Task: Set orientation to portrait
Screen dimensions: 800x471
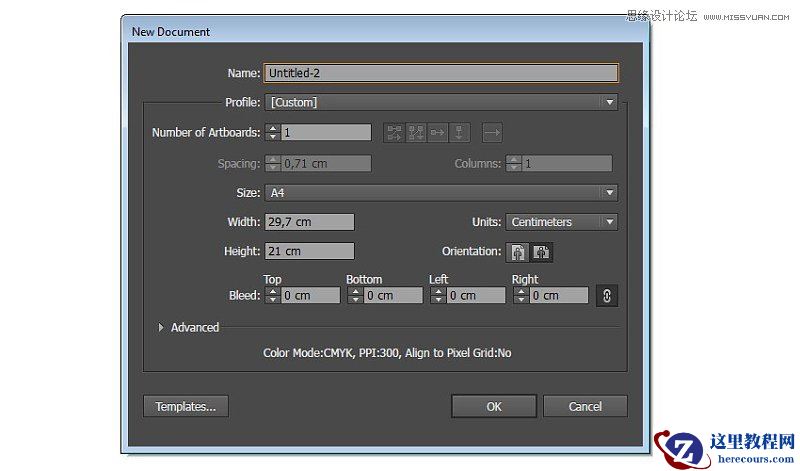Action: coord(518,251)
